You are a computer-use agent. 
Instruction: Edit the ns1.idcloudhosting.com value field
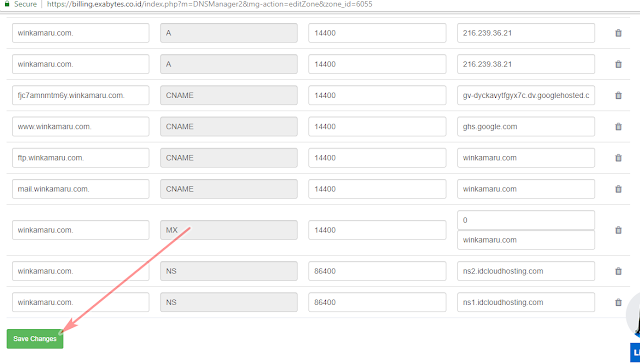point(526,302)
